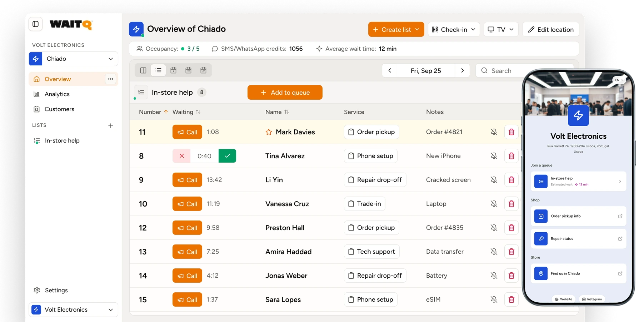Image resolution: width=644 pixels, height=322 pixels.
Task: Toggle notifications bell for Vanessa Cruz
Action: [x=494, y=204]
